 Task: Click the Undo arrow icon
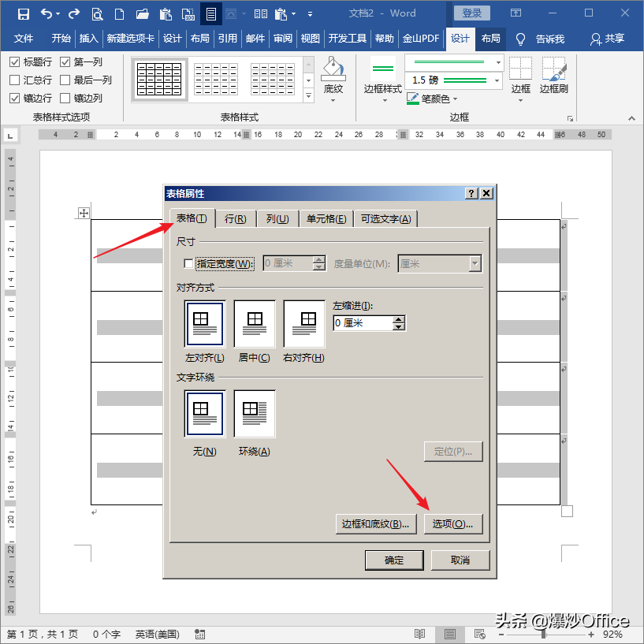[47, 14]
